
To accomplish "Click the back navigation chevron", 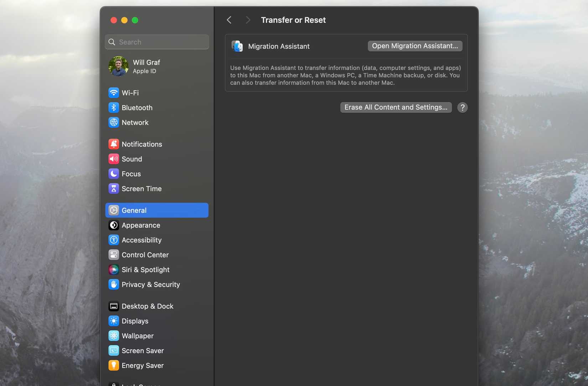I will tap(229, 20).
